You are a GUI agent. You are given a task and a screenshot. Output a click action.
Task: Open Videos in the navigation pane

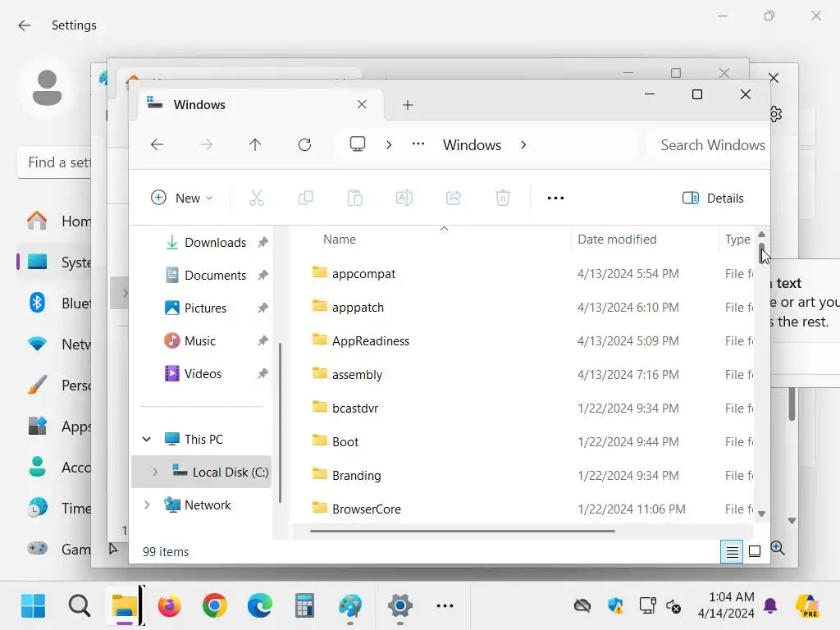tap(203, 373)
